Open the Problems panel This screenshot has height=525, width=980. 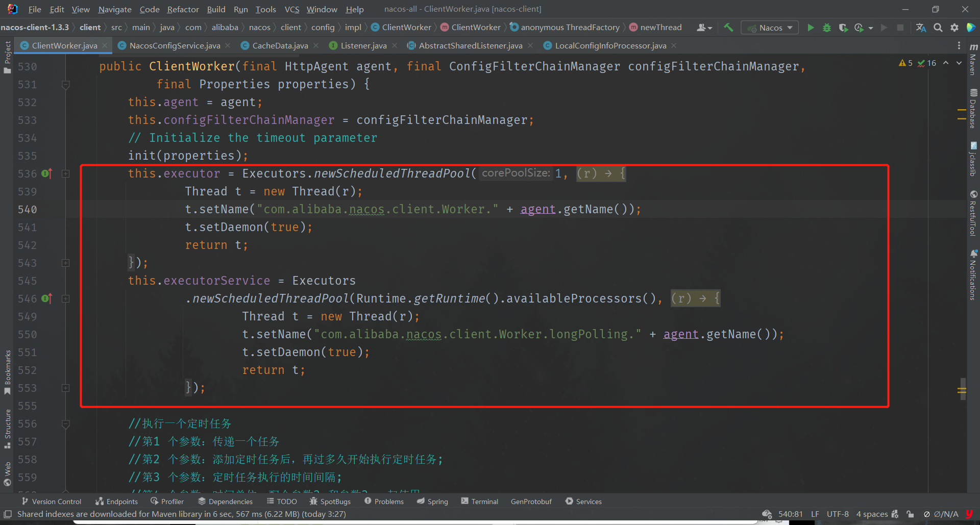tap(384, 502)
